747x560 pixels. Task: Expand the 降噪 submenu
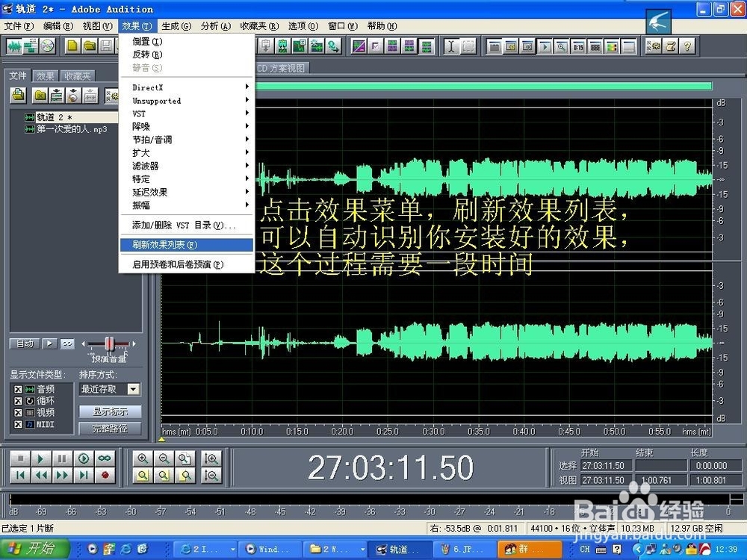[187, 126]
